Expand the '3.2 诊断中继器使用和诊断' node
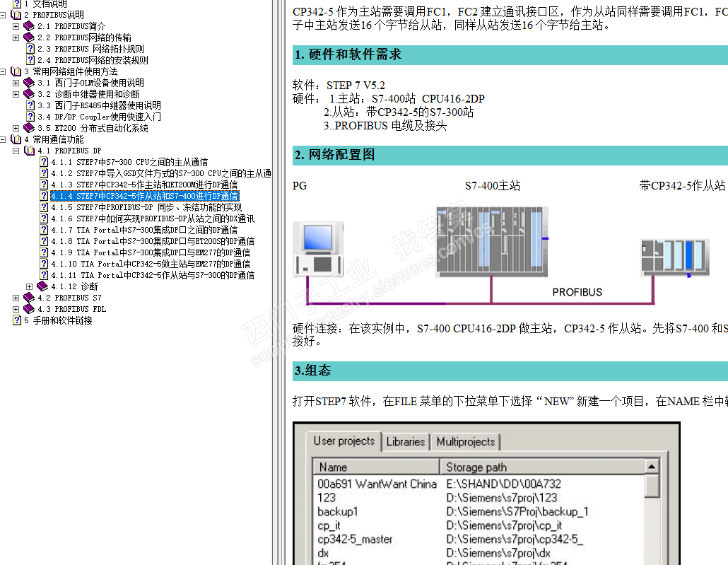This screenshot has width=728, height=565. point(16,94)
